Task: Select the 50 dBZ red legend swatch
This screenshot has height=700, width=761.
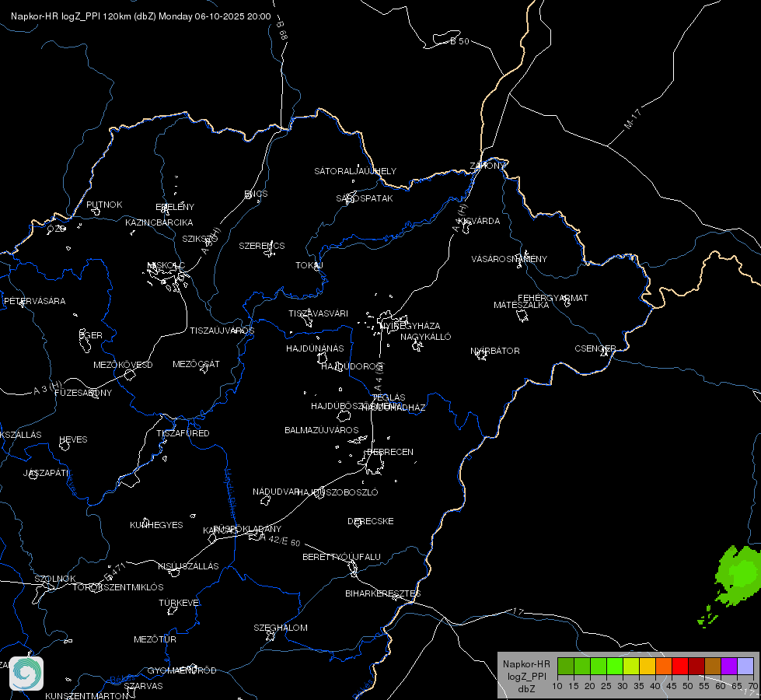Action: click(680, 666)
